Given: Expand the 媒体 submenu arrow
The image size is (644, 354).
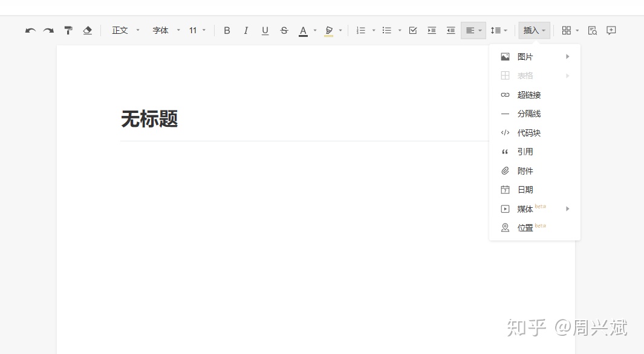Looking at the screenshot, I should (568, 209).
